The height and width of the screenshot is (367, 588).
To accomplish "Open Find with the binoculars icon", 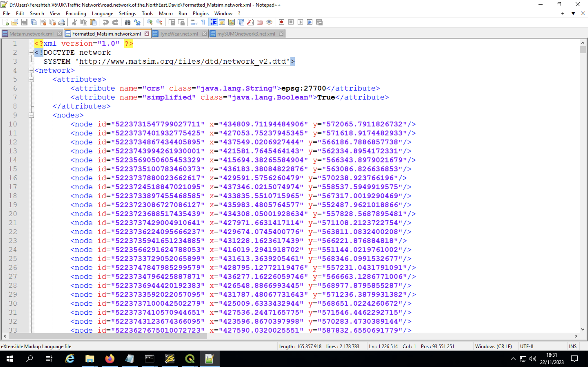I will [127, 22].
